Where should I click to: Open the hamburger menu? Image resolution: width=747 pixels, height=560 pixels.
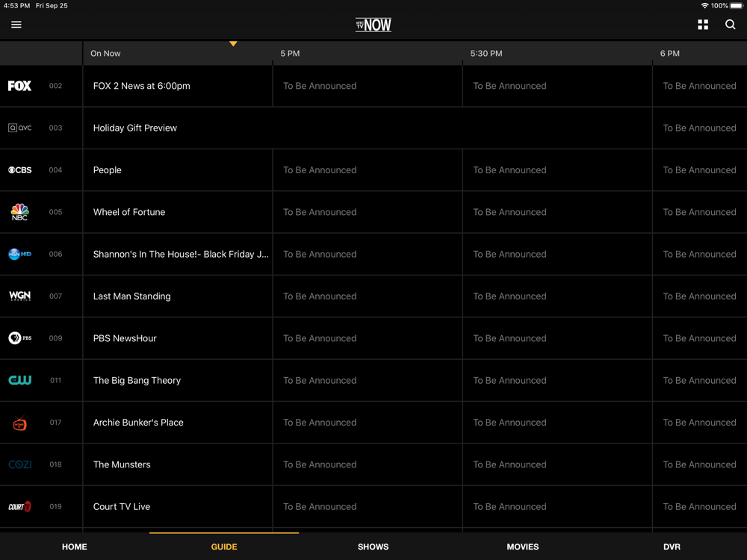(x=16, y=25)
